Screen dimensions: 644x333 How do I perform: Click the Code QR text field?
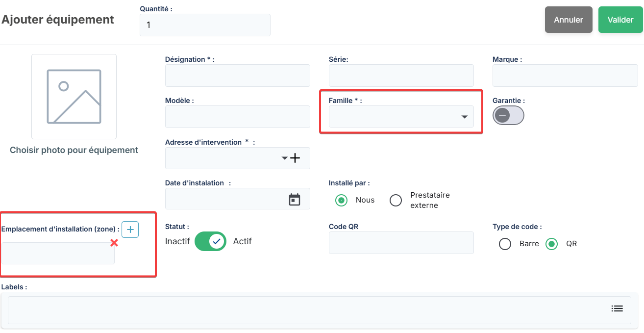tap(401, 243)
